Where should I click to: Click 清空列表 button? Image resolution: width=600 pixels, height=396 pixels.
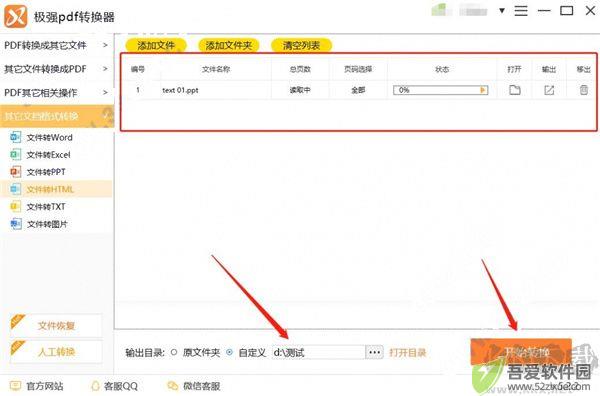pos(301,45)
